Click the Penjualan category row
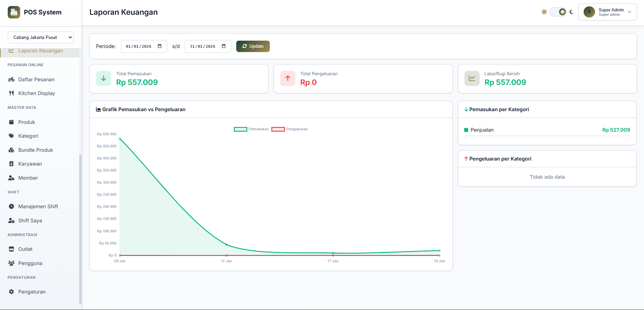Screen dimensions: 644x310 pos(547,130)
